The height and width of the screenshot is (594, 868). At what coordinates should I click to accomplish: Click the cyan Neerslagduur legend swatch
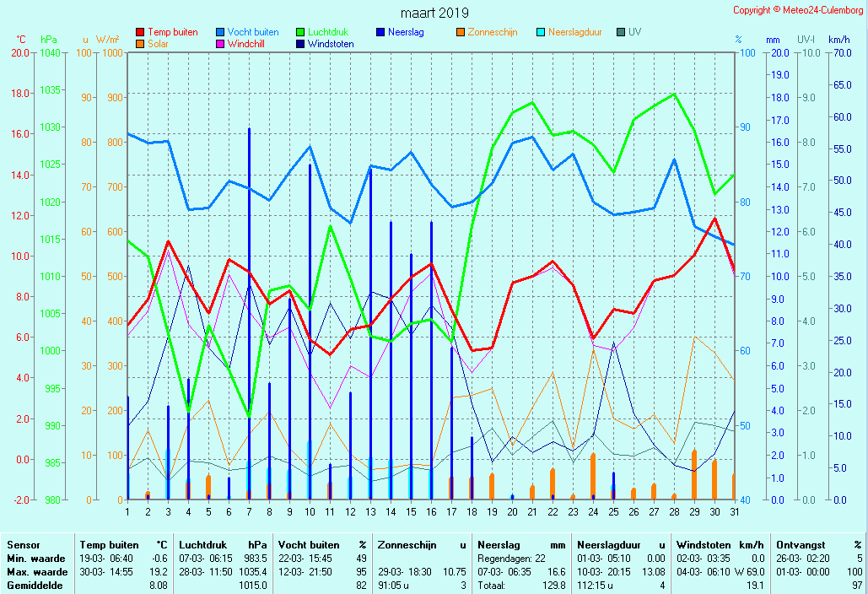coord(540,32)
